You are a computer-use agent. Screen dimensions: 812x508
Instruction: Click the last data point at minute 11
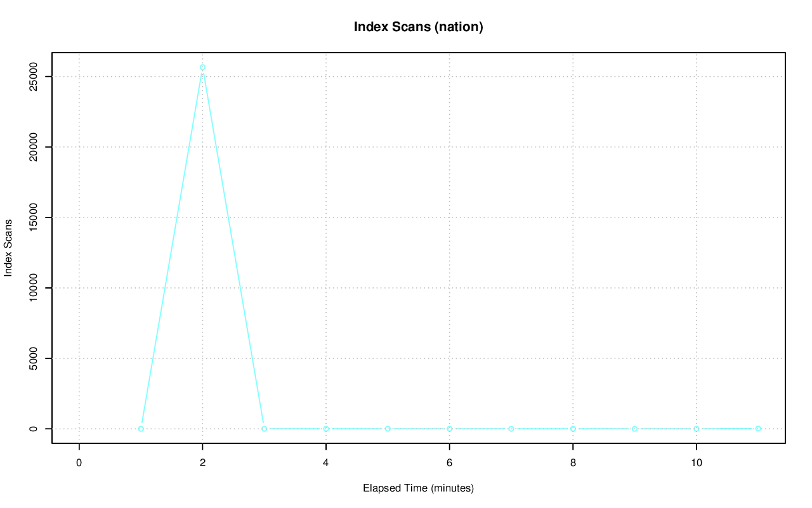pyautogui.click(x=758, y=429)
